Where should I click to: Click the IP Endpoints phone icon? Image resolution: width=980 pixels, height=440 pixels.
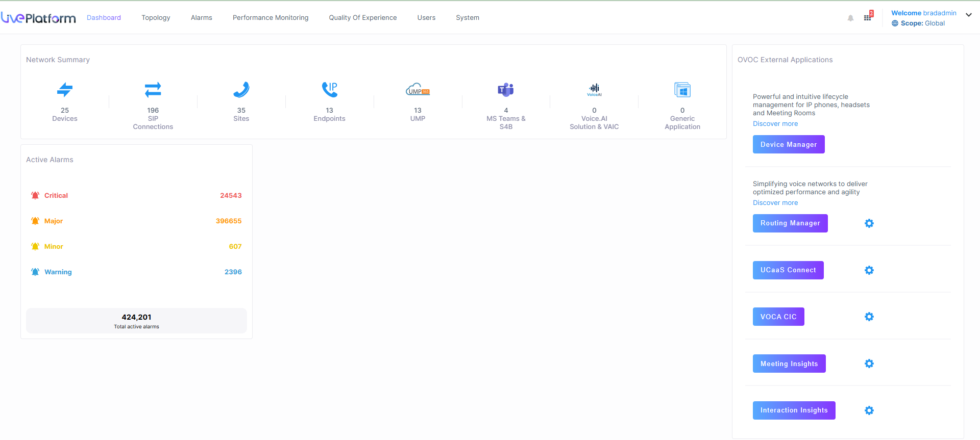coord(329,90)
